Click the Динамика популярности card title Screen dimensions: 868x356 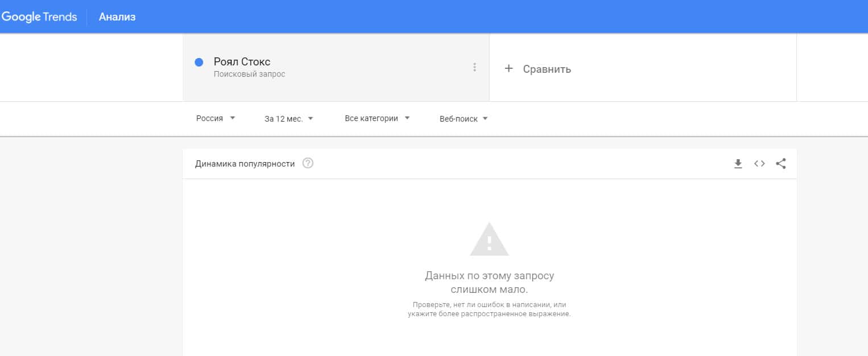[245, 164]
